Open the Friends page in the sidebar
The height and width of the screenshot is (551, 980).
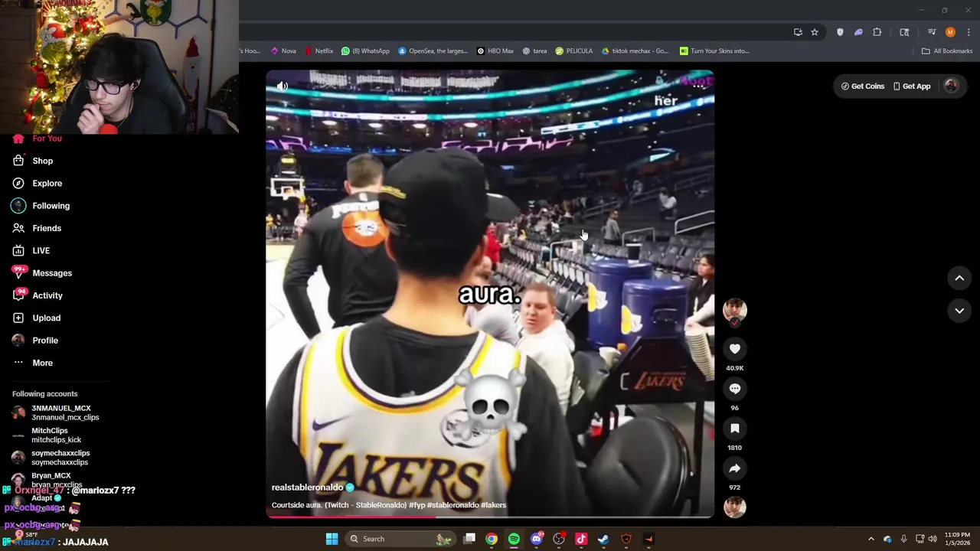[x=37, y=228]
